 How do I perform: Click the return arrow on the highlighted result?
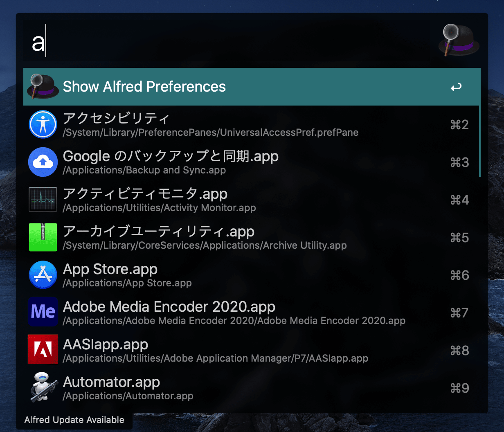click(456, 87)
